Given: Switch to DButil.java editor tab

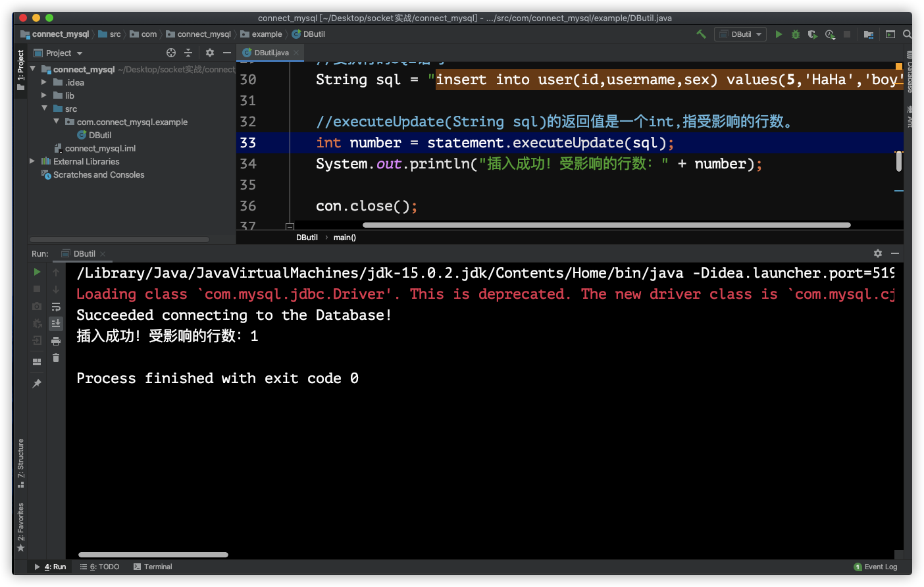Looking at the screenshot, I should [x=271, y=53].
